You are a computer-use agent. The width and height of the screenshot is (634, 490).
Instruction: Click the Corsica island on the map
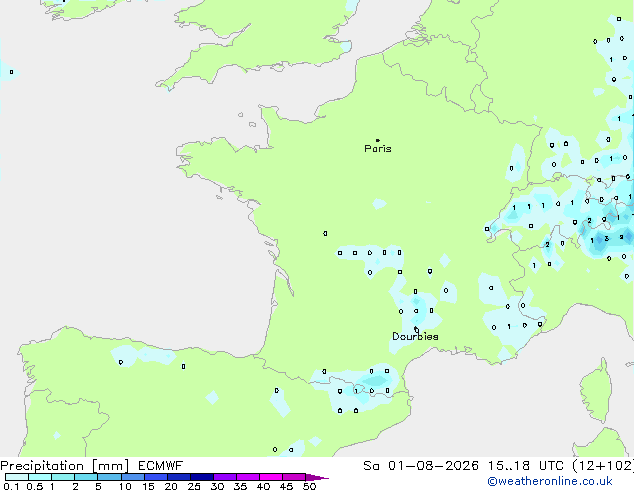tap(596, 394)
